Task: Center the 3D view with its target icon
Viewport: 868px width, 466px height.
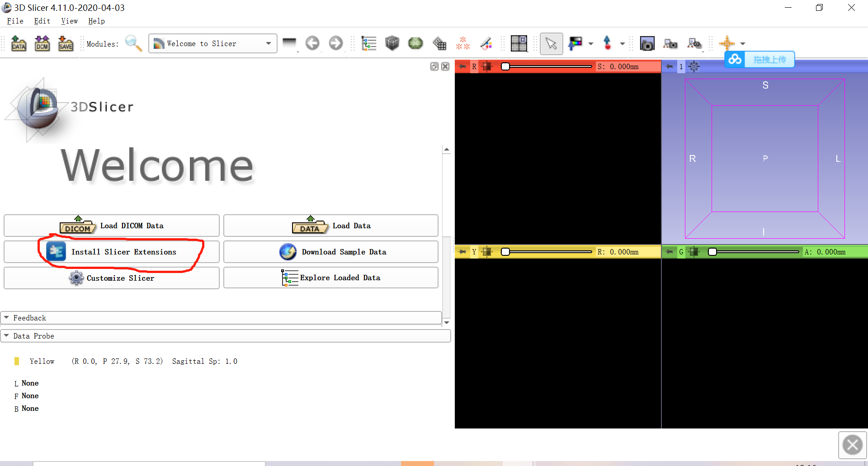Action: point(694,66)
